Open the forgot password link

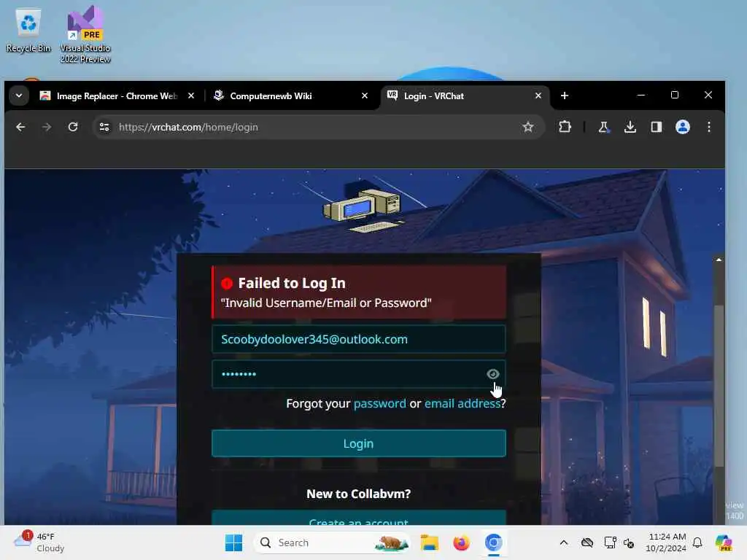(x=379, y=404)
